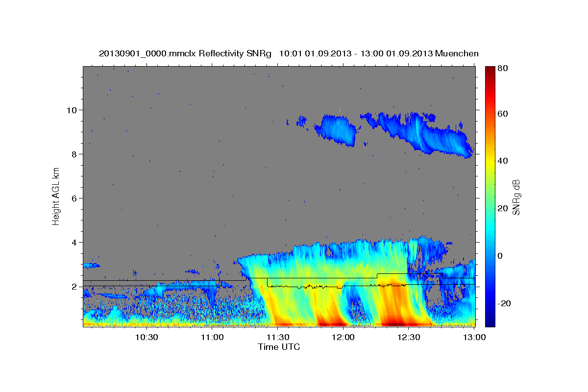Click the colorbar value 60

(502, 114)
